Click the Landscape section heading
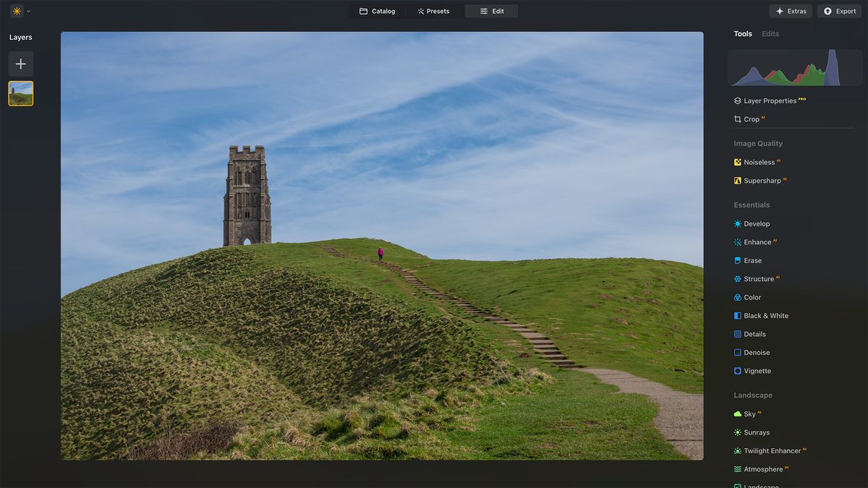 pyautogui.click(x=753, y=395)
